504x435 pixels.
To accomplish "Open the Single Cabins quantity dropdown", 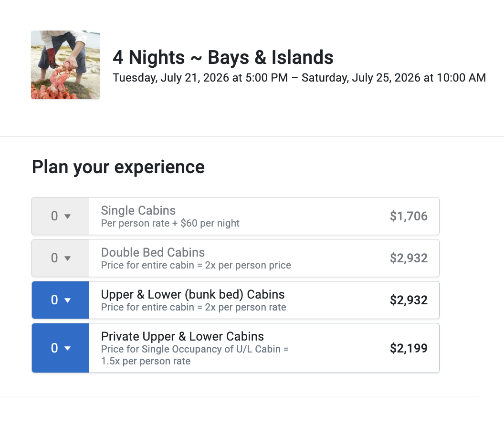I will click(x=61, y=216).
